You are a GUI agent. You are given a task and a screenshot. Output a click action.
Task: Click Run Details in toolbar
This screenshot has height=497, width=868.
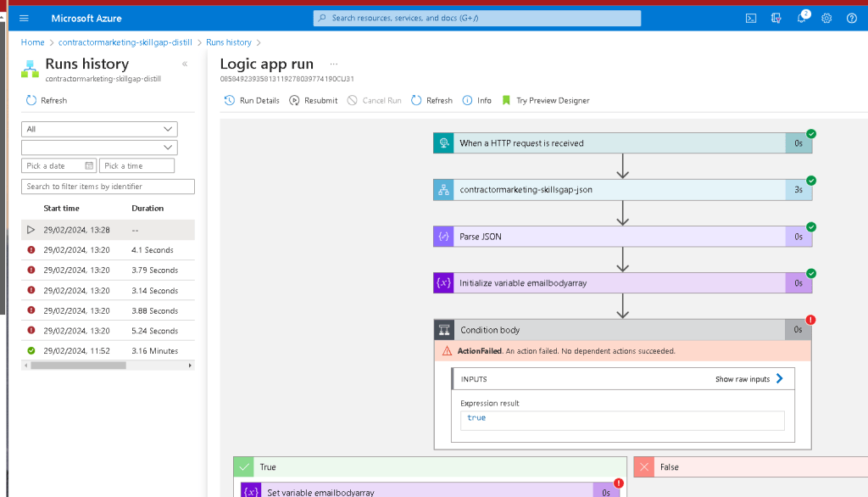pos(252,100)
